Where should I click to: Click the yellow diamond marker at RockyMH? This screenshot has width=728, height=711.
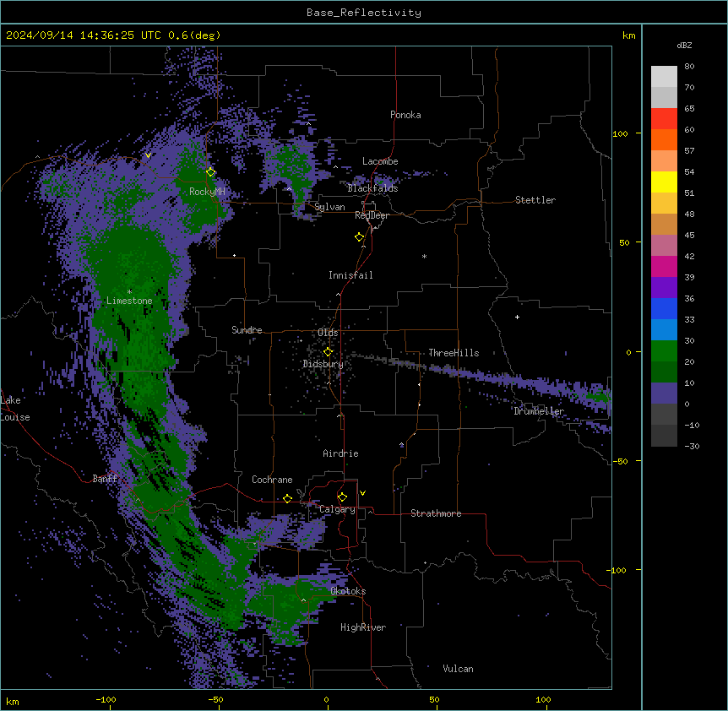pos(210,172)
